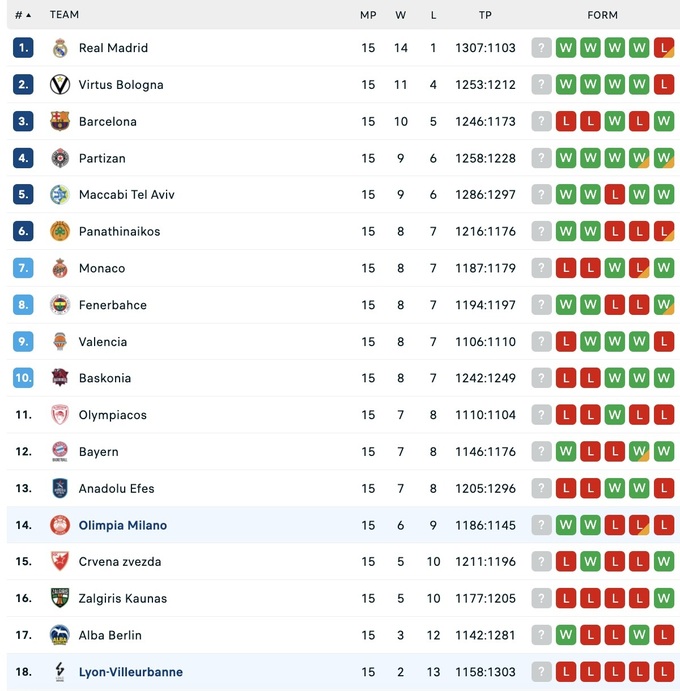Click Real Madrid's latest red L form badge

(x=663, y=48)
